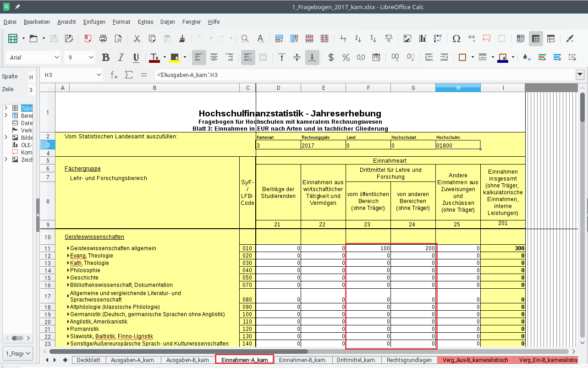The image size is (588, 368).
Task: Expand the formula bar
Action: pos(580,74)
